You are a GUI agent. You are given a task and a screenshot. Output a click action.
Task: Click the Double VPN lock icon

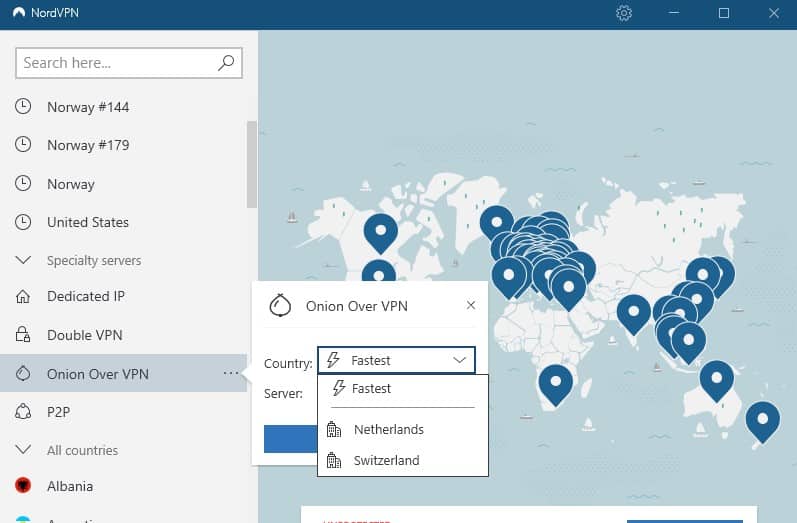23,334
